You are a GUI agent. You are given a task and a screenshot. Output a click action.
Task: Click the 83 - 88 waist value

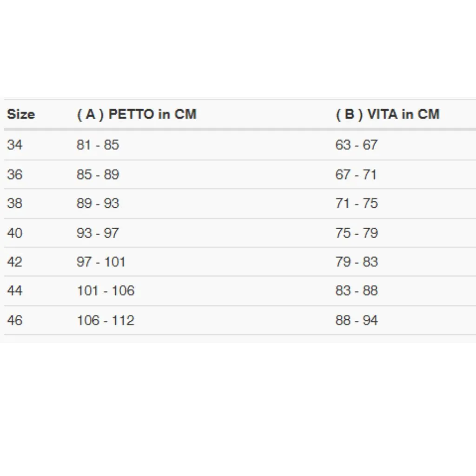coord(356,291)
